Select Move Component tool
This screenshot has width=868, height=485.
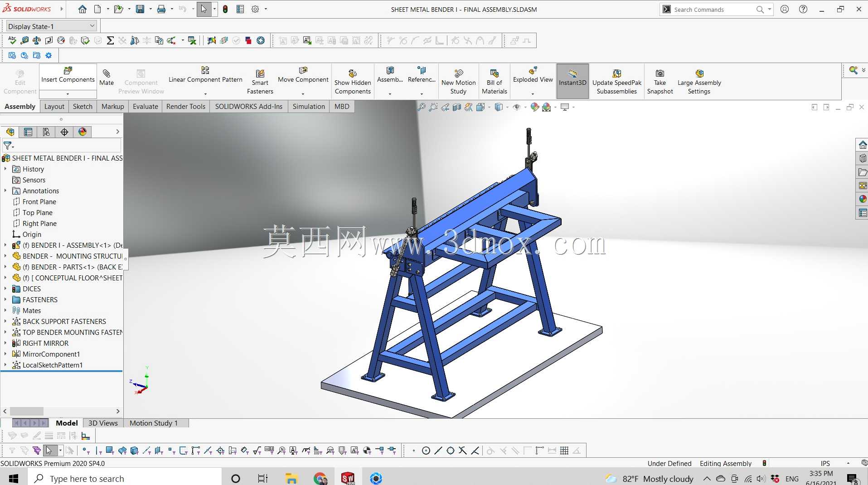tap(303, 75)
